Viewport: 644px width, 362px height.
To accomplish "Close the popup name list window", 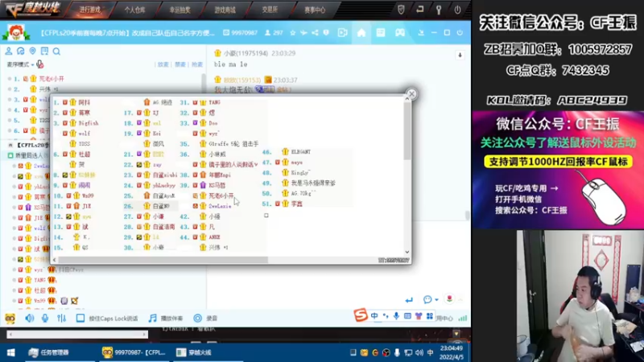I will pyautogui.click(x=411, y=94).
